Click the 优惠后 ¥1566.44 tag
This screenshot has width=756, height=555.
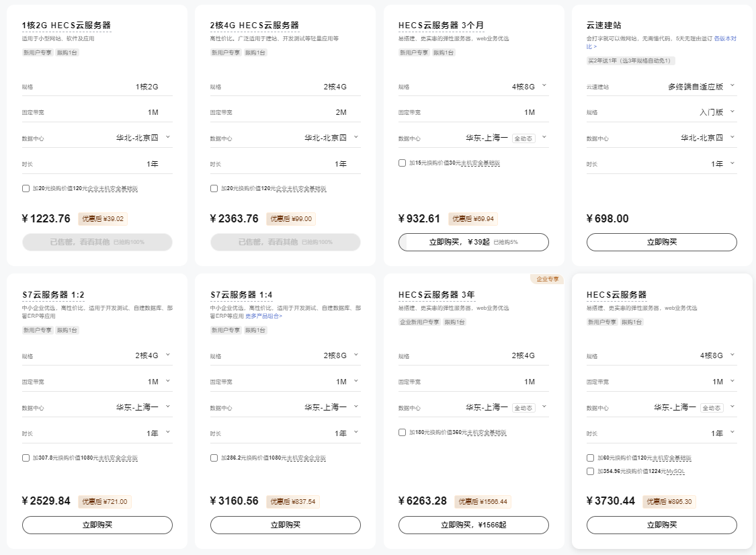click(x=482, y=501)
